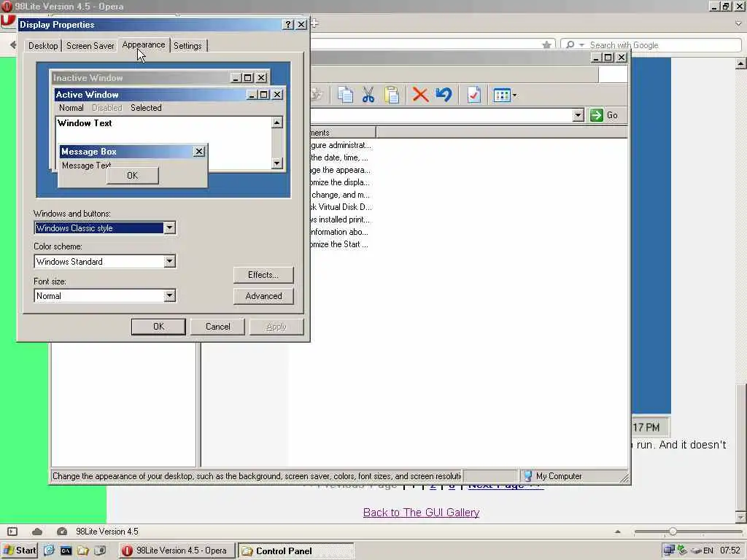The height and width of the screenshot is (560, 747).
Task: Click the list row 'gure administrat...'
Action: click(x=341, y=145)
